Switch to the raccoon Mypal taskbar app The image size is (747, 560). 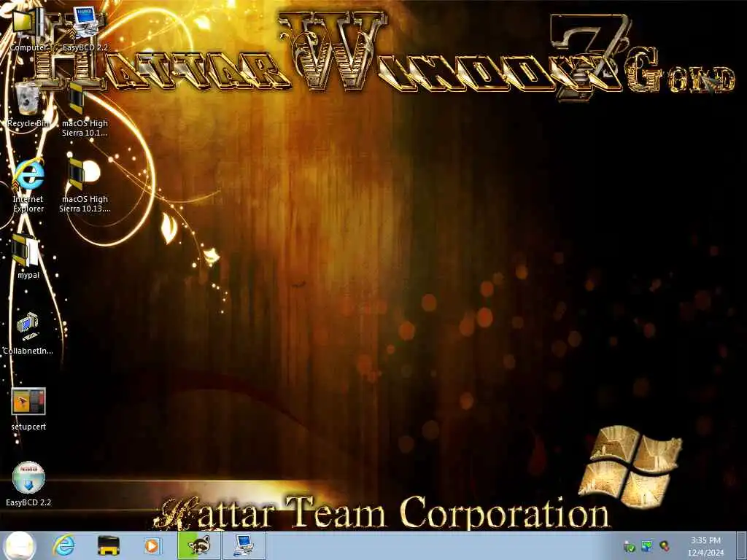coord(198,545)
